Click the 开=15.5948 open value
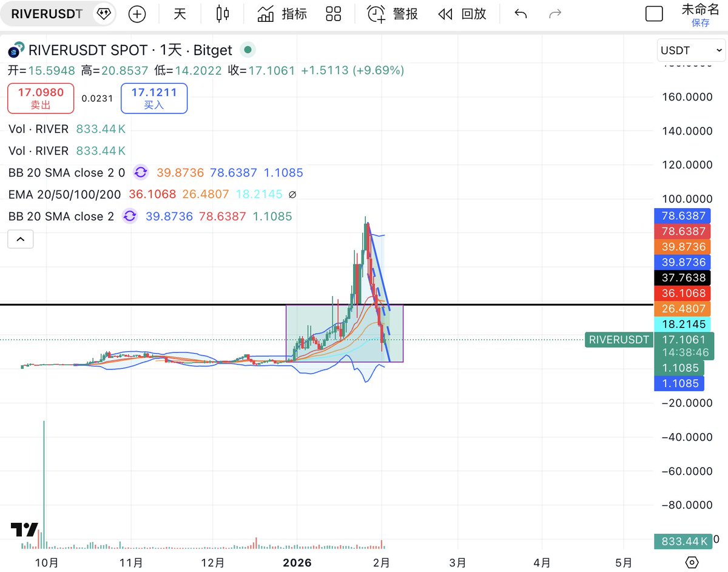Image resolution: width=728 pixels, height=572 pixels. tap(41, 70)
